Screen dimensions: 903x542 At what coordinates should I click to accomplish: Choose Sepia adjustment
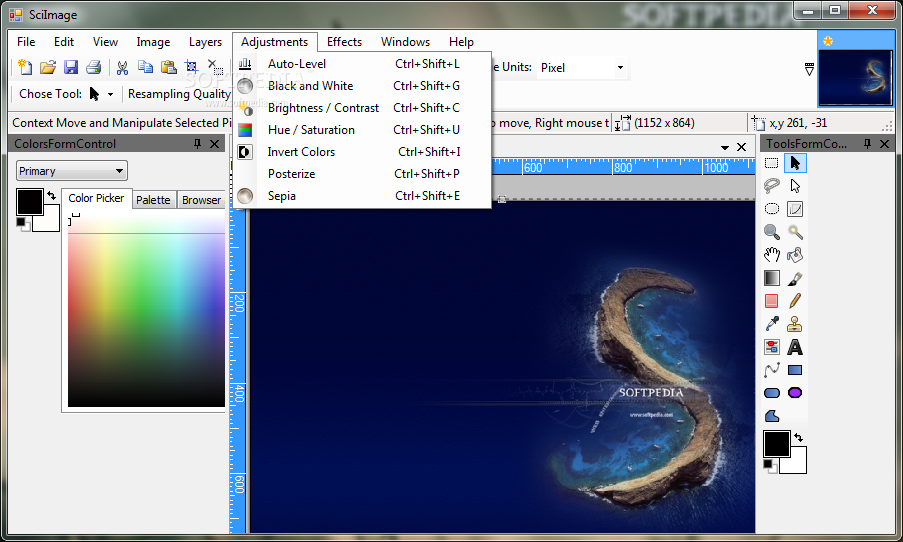362,196
